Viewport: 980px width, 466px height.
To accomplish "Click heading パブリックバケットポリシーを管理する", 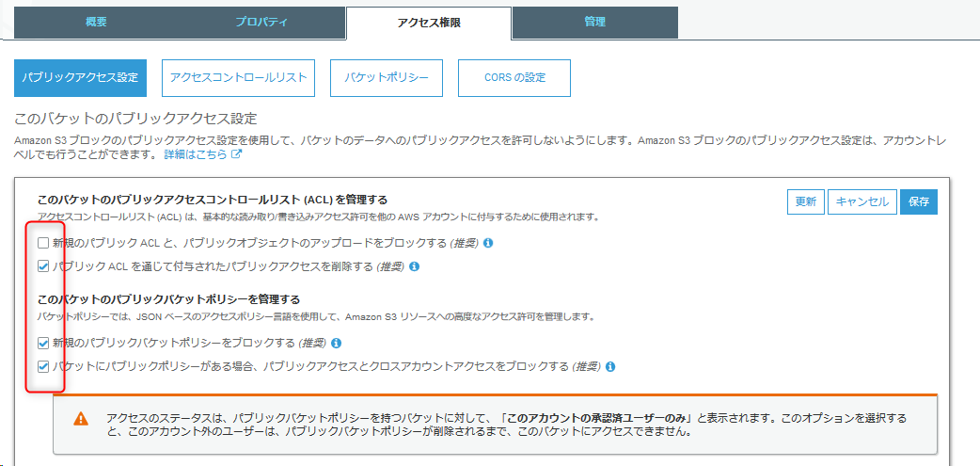I will 168,298.
